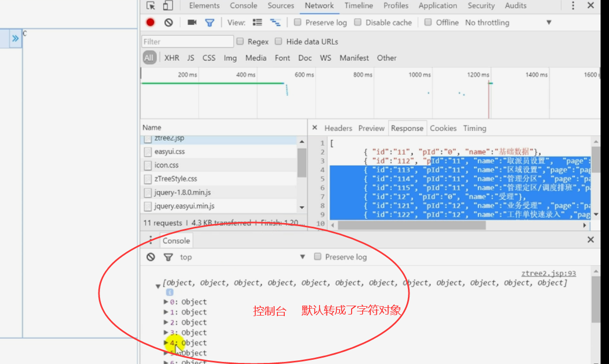The width and height of the screenshot is (609, 364).
Task: Expand array item 0: Object
Action: (166, 301)
